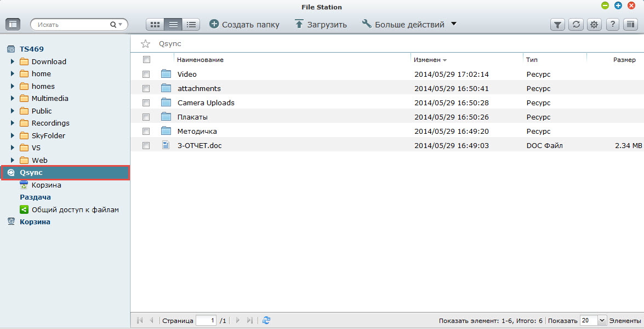Select the Методичка folder name
644x329 pixels.
197,132
